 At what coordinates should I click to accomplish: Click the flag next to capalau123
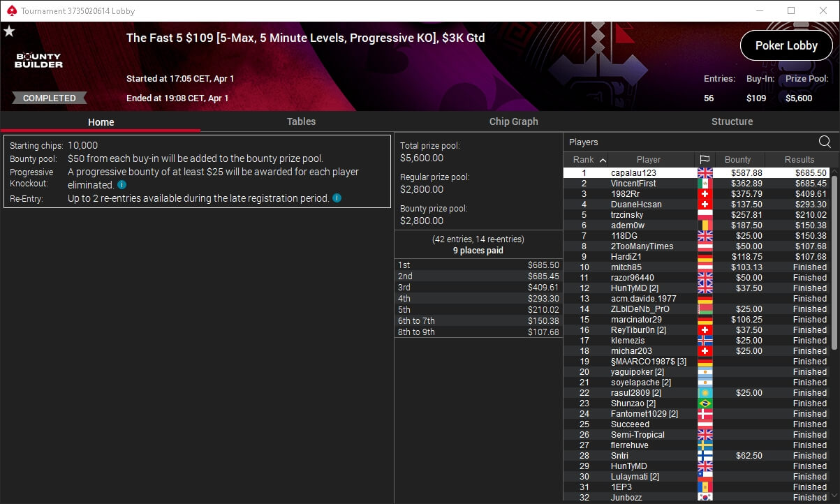[x=705, y=173]
